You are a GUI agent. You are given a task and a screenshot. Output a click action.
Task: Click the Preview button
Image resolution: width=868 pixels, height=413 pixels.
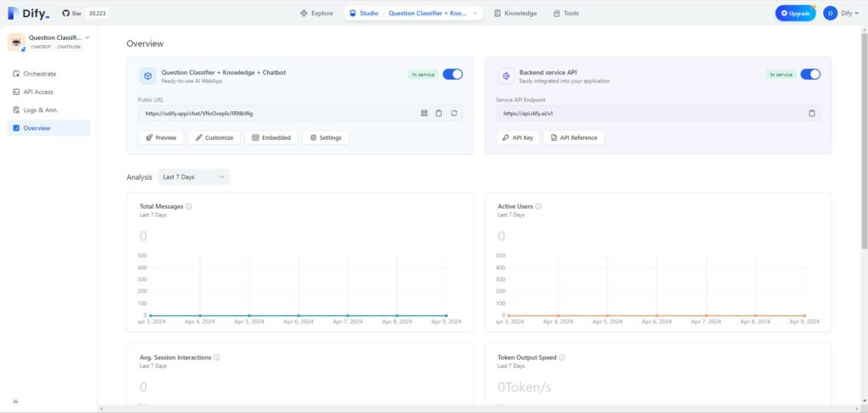coord(161,138)
